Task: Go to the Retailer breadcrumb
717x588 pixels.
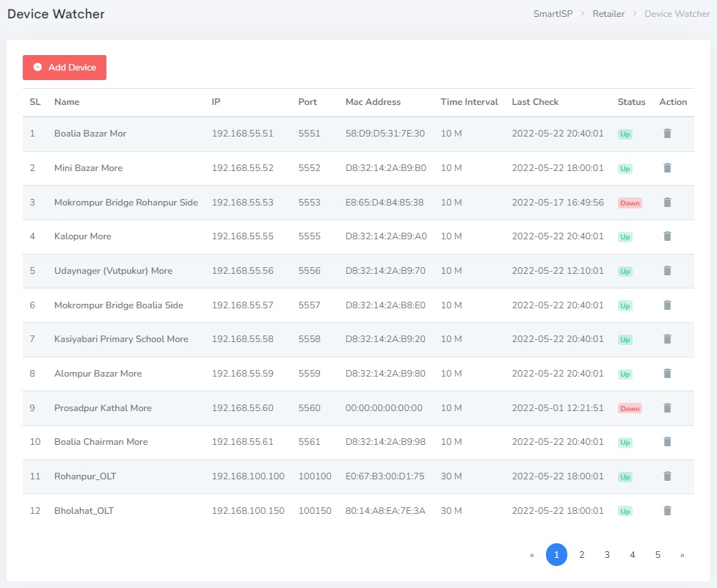Action: coord(608,14)
